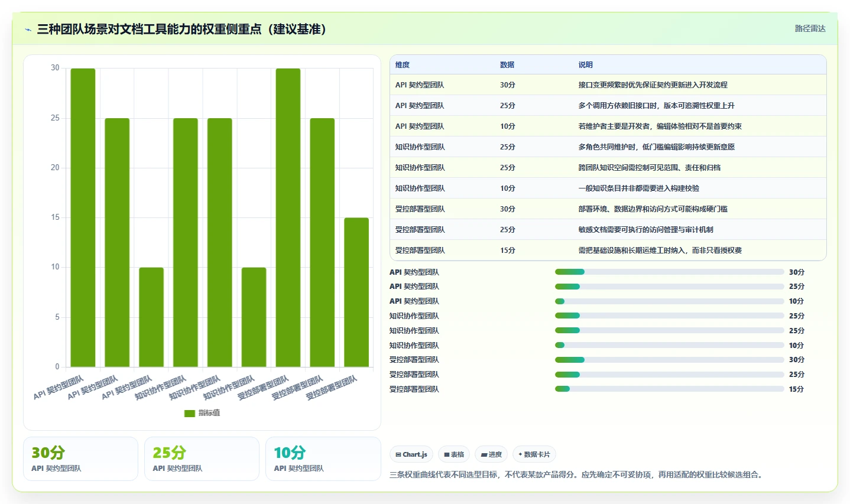This screenshot has width=850, height=504.
Task: Select row 多角色共同维护时，低门槛编辑影响持续更新意愿
Action: point(608,147)
